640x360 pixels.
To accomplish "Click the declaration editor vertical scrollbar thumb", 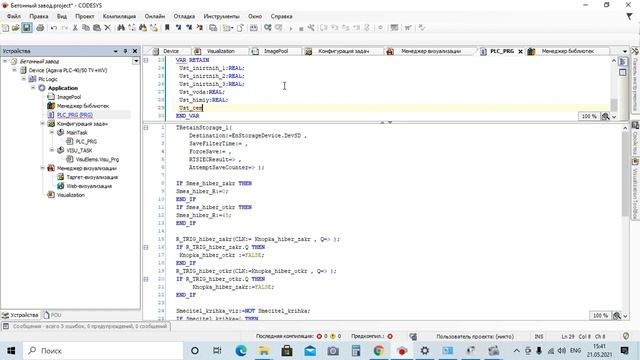I will [x=613, y=105].
